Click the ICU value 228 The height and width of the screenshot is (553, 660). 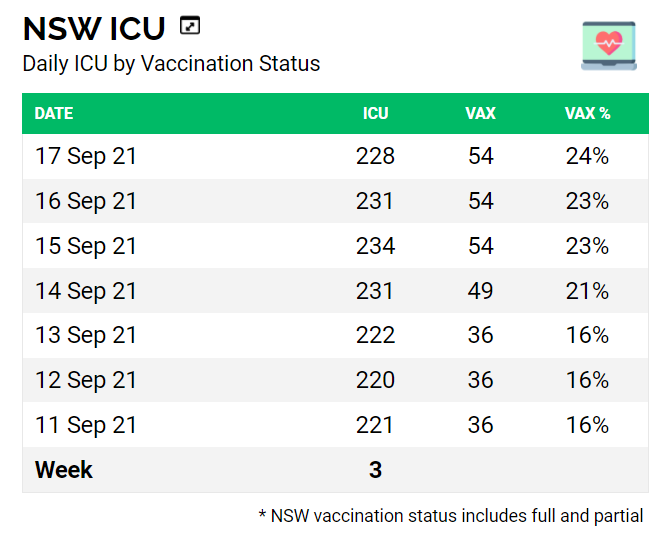[x=375, y=157]
